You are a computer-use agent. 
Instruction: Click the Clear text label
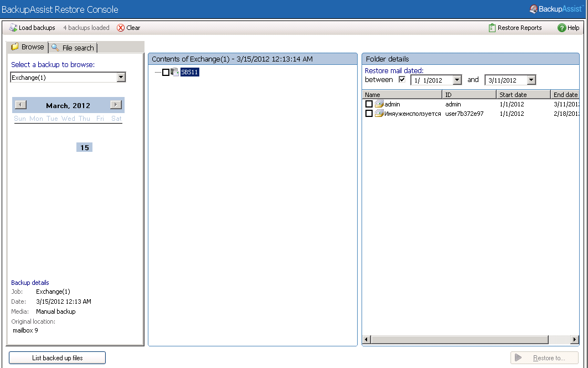click(x=133, y=28)
